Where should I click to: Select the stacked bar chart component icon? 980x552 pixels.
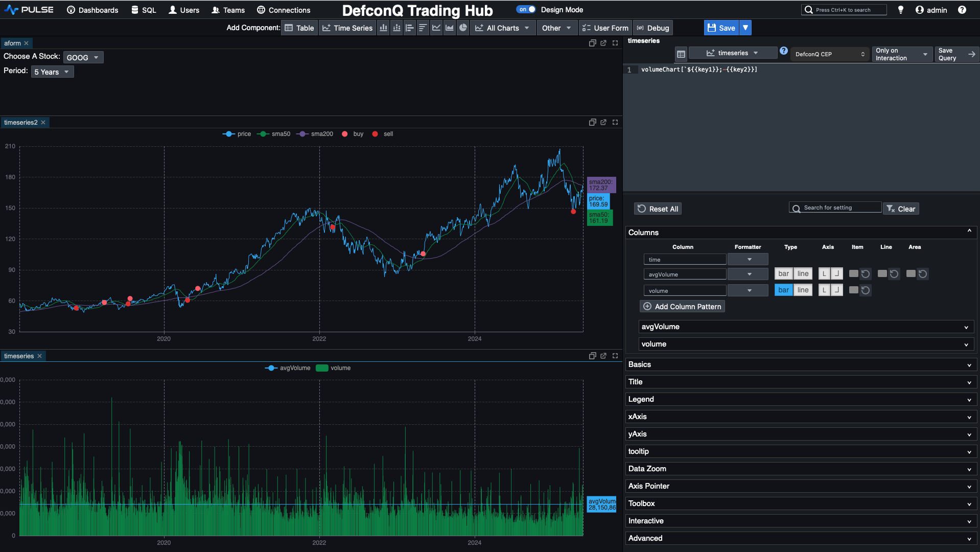click(x=396, y=28)
